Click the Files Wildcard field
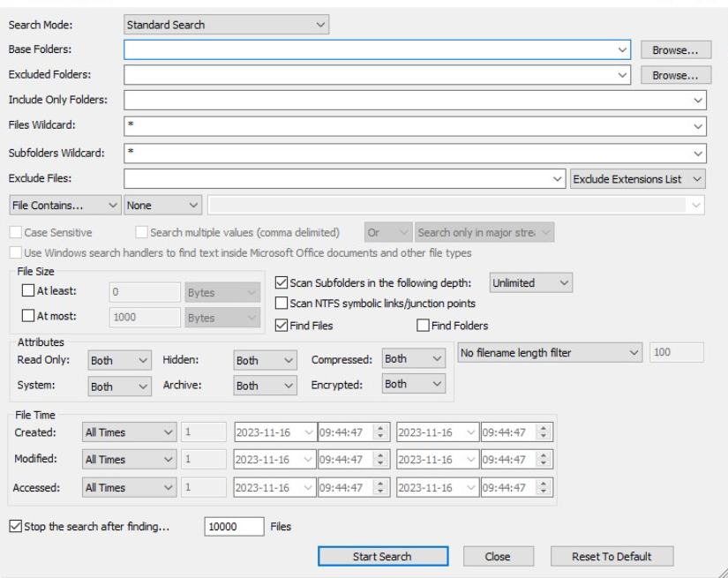 click(415, 126)
